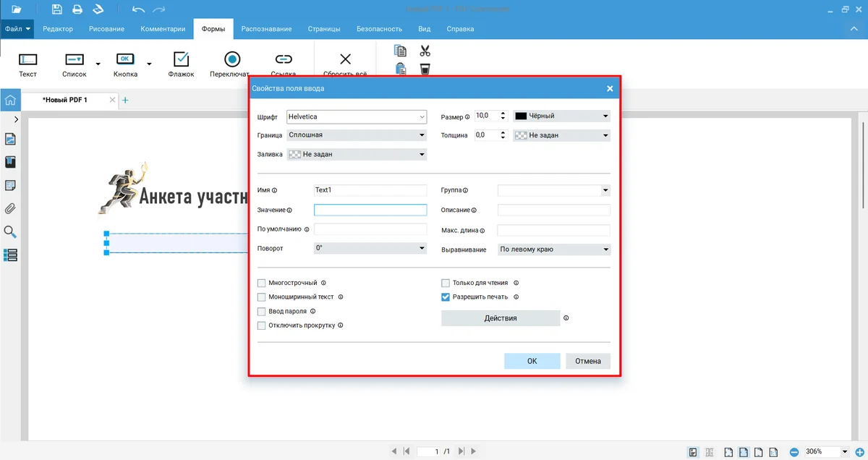Open the Файл menu
Screen dimensions: 868x460
[x=17, y=29]
